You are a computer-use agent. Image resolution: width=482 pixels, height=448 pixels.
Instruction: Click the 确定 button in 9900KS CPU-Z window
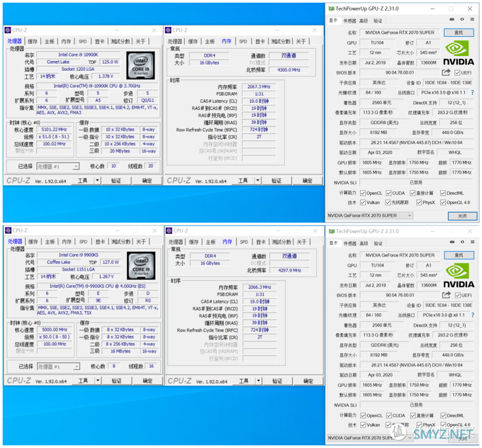(147, 381)
